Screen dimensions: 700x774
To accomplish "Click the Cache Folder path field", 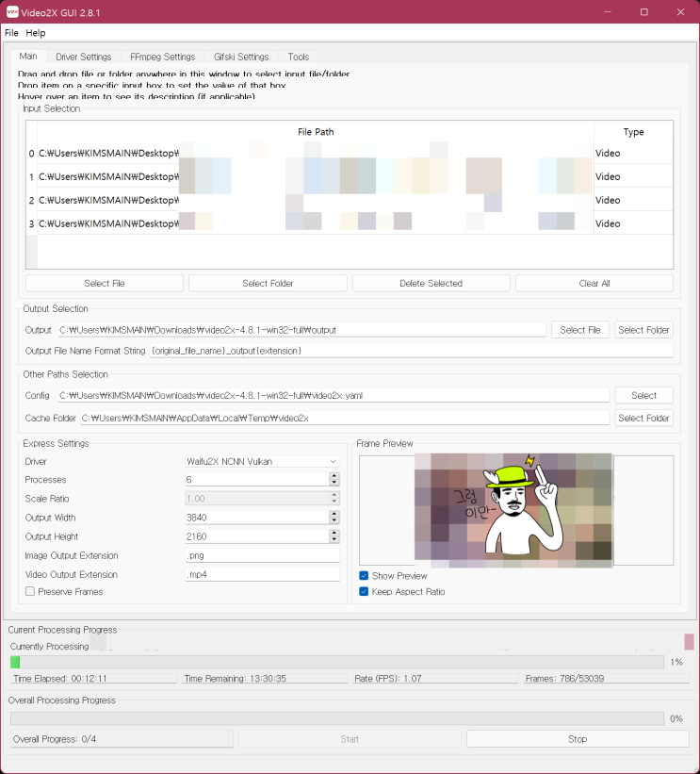I will coord(345,418).
